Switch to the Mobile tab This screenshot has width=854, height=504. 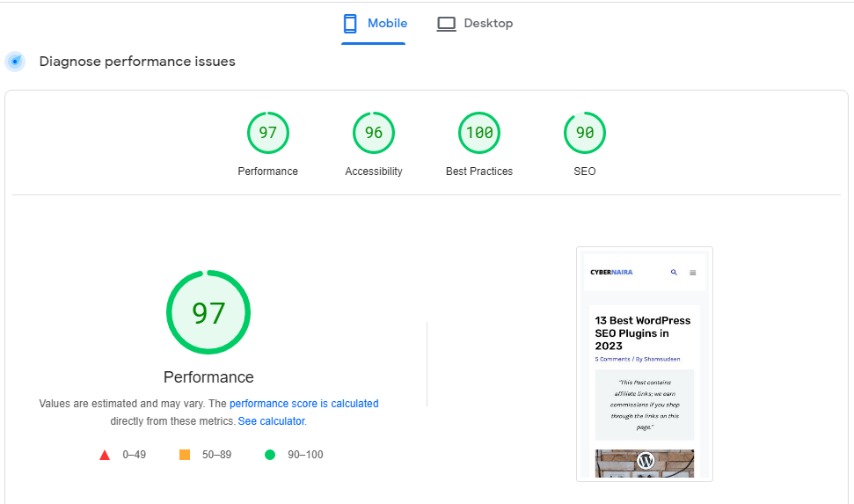tap(374, 24)
